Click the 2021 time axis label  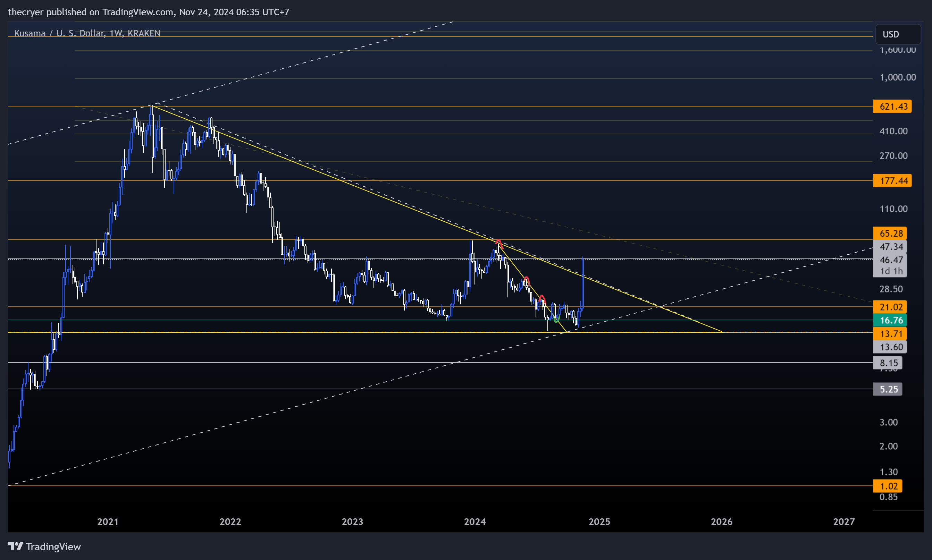[x=108, y=522]
